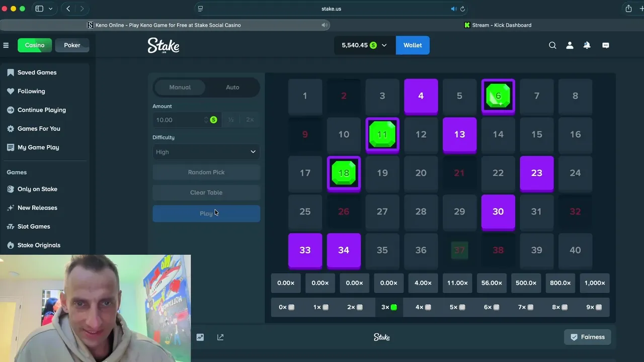Click the 9× hits indicator
Screen dimensions: 644x362
coord(594,307)
